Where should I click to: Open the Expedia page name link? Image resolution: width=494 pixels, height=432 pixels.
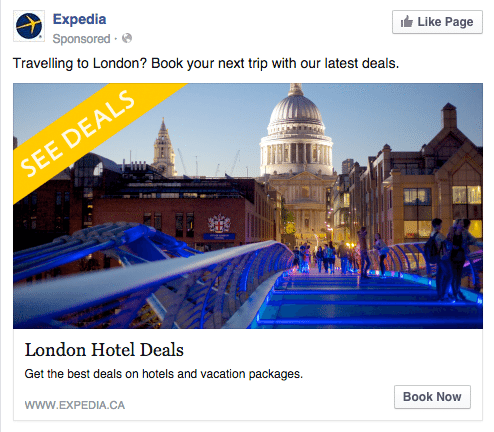coord(79,19)
